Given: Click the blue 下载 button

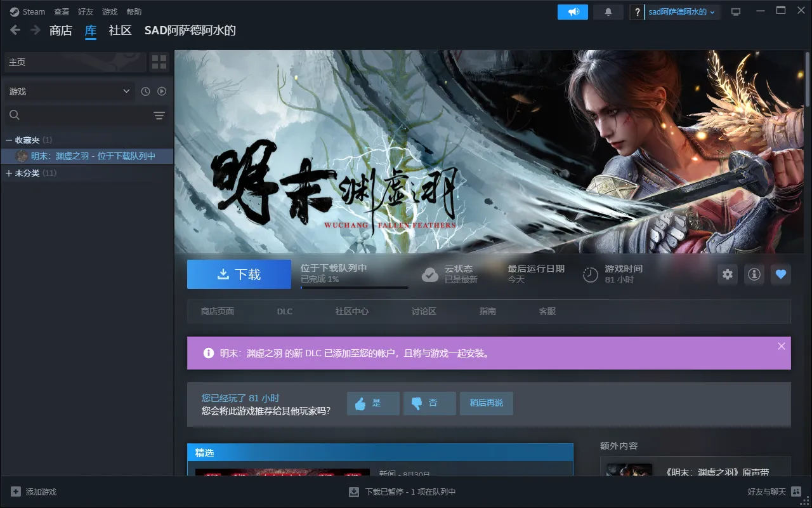Looking at the screenshot, I should [x=239, y=274].
